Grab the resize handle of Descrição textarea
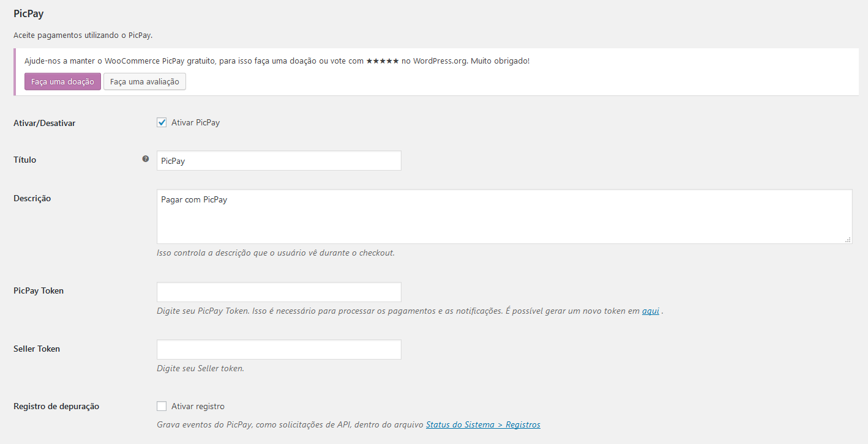 (x=848, y=240)
